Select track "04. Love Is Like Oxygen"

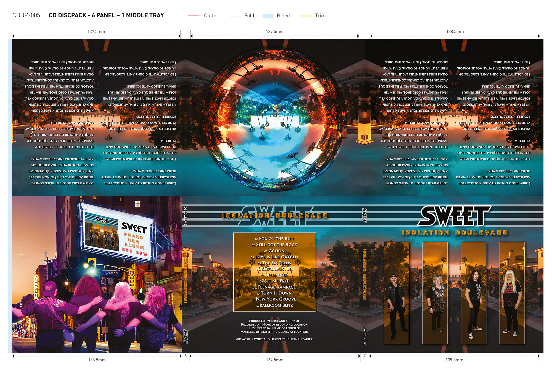[274, 257]
